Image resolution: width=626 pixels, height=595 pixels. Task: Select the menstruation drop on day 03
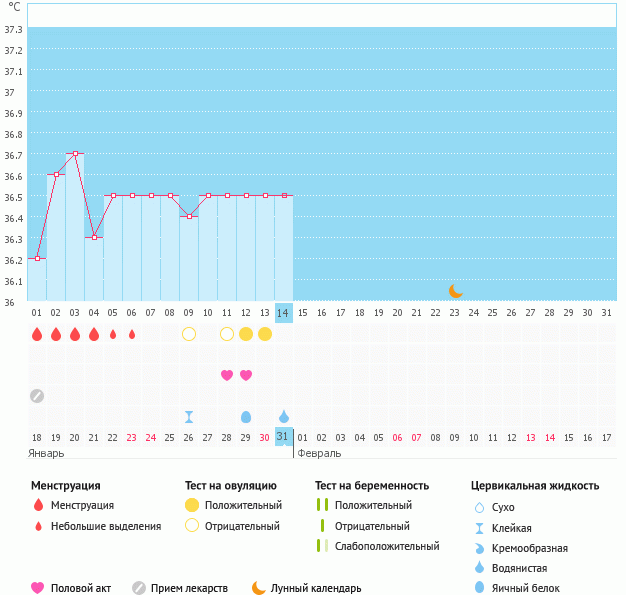tap(75, 334)
